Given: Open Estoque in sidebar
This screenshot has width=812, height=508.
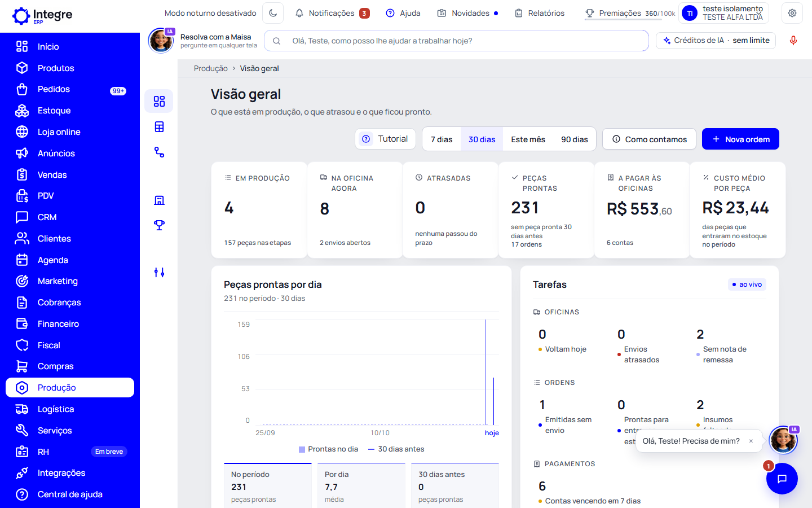Looking at the screenshot, I should click(70, 111).
